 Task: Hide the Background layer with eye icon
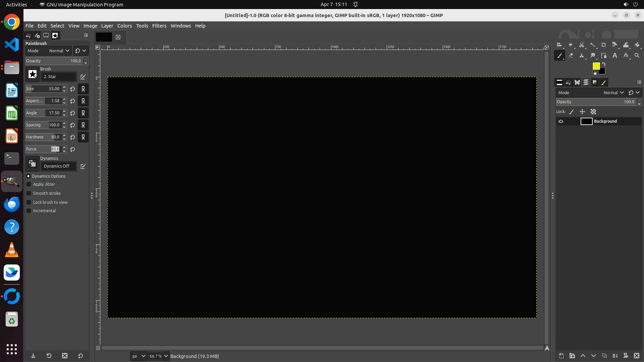(561, 121)
